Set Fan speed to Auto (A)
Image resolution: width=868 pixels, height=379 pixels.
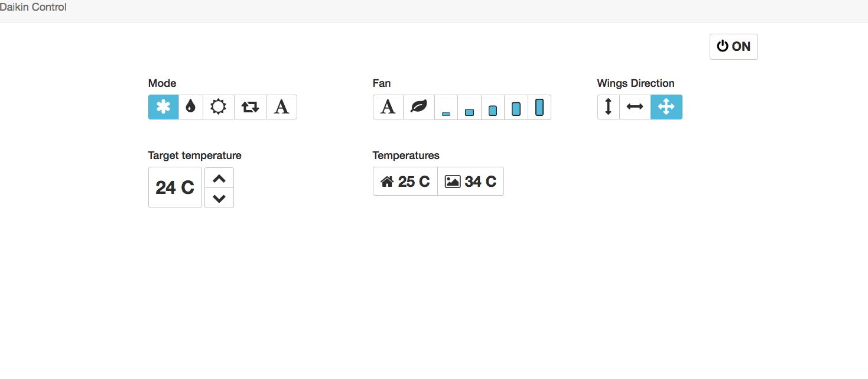(388, 107)
